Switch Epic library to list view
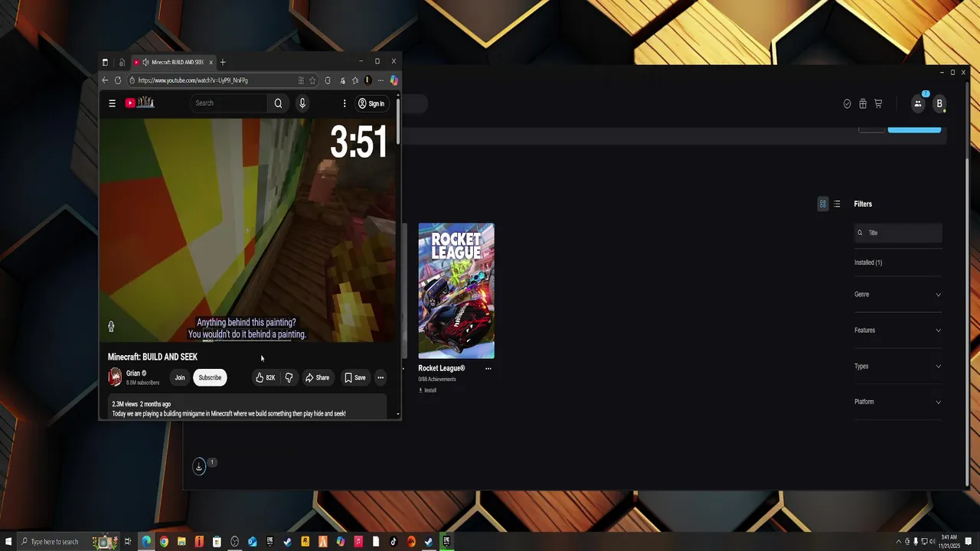980x551 pixels. (837, 204)
